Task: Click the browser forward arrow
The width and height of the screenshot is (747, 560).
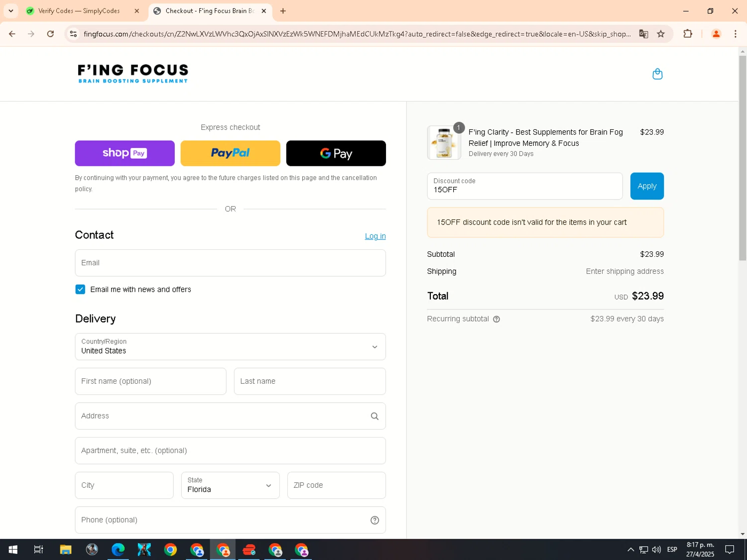Action: [x=31, y=34]
